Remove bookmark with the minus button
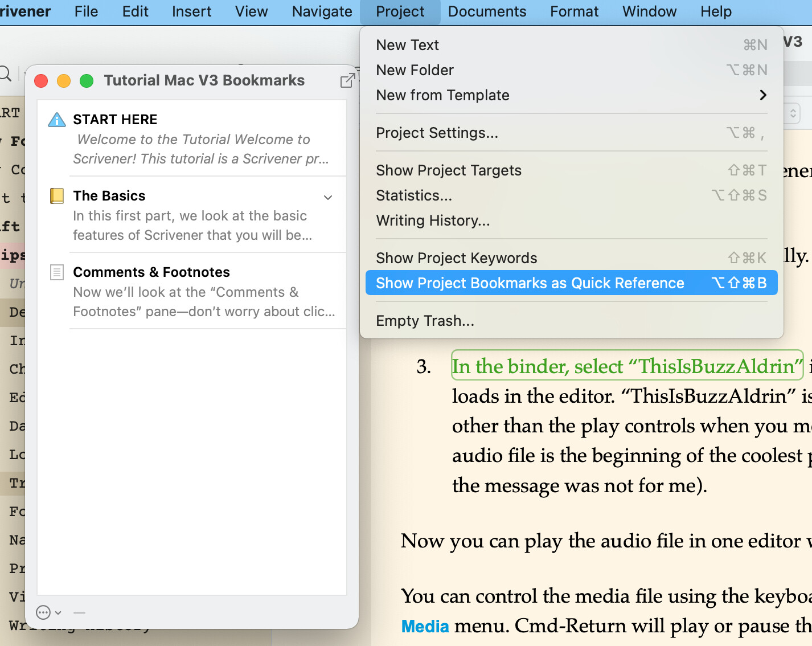812x646 pixels. pos(79,612)
